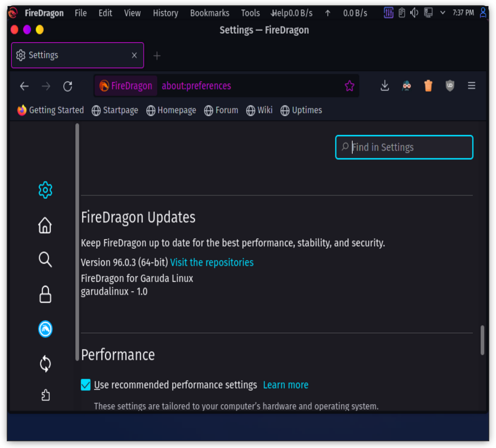
Task: Click Learn more about performance settings
Action: [x=286, y=385]
